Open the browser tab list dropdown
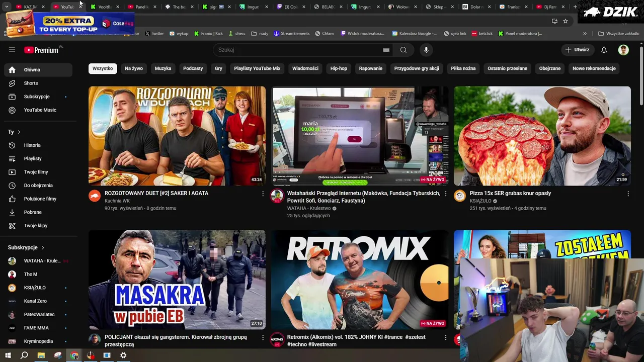The width and height of the screenshot is (644, 362). [x=7, y=7]
